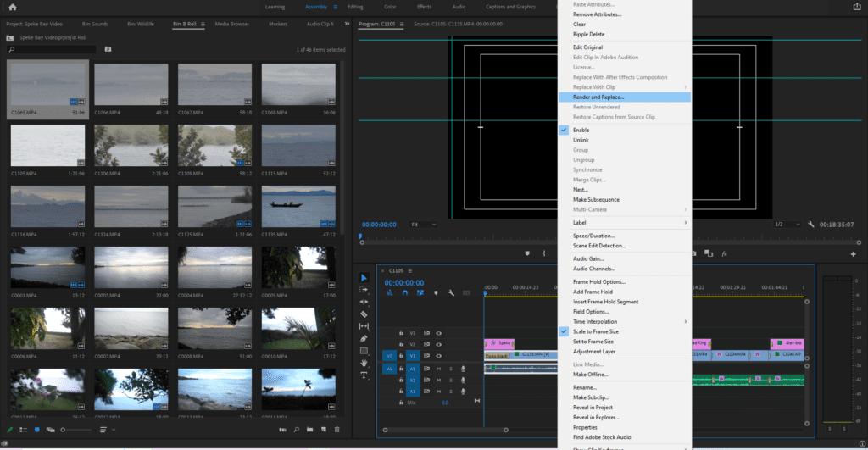Click Automate to Sequence icon
Image resolution: width=868 pixels, height=450 pixels.
pos(282,430)
